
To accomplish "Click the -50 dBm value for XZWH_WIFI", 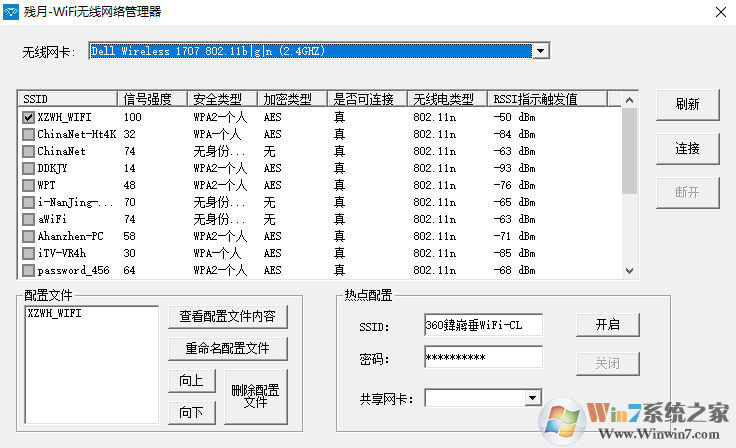I will [514, 117].
